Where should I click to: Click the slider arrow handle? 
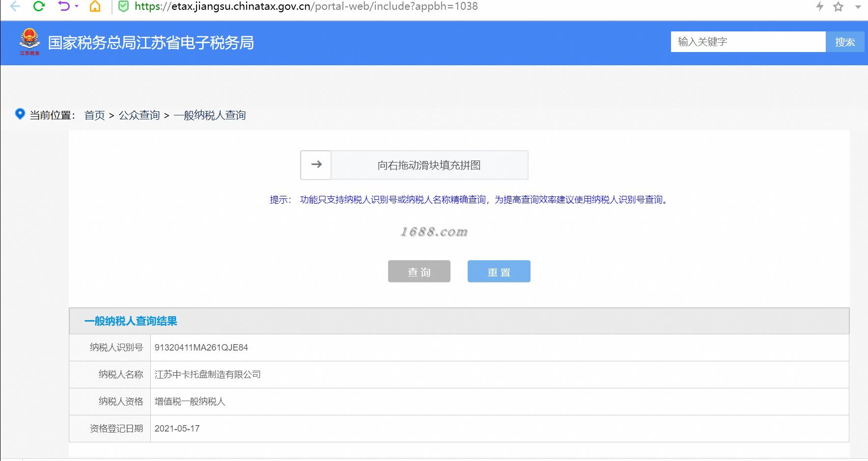pos(316,165)
